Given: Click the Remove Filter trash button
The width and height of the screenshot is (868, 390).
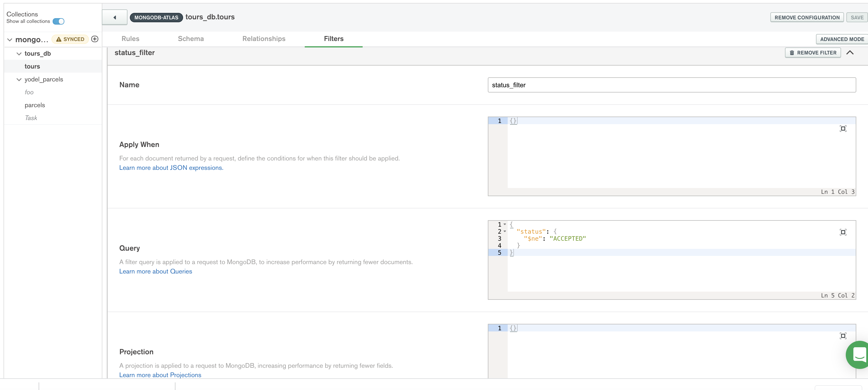Looking at the screenshot, I should [813, 53].
